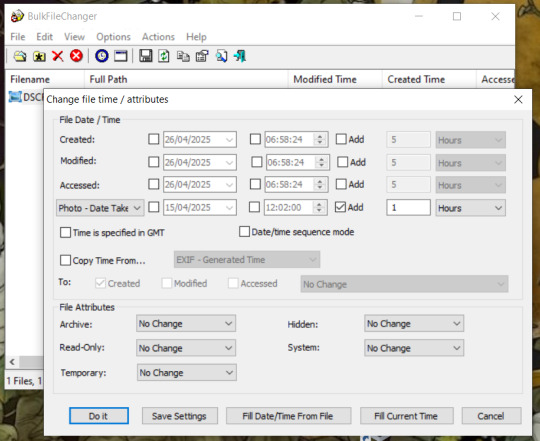Open the Photo - Date Taken dropdown
This screenshot has height=441, width=540.
click(100, 208)
